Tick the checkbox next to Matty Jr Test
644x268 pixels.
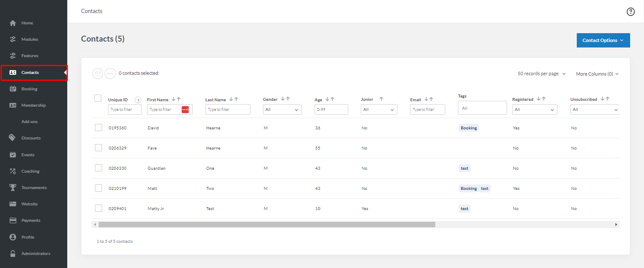tap(98, 208)
